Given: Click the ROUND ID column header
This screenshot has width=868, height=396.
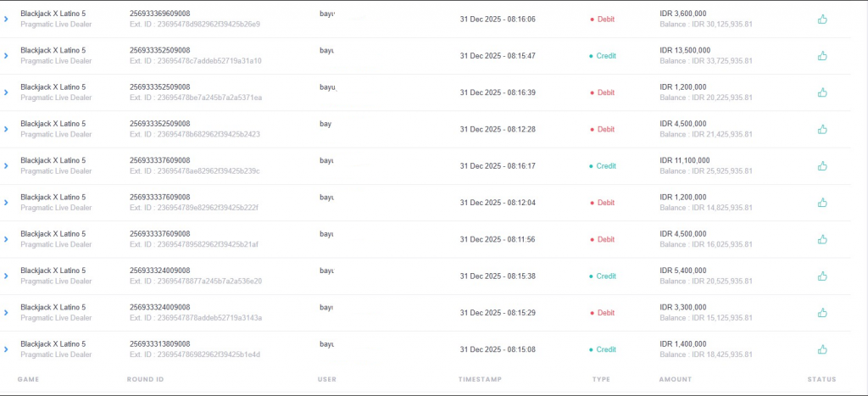Looking at the screenshot, I should [x=145, y=379].
